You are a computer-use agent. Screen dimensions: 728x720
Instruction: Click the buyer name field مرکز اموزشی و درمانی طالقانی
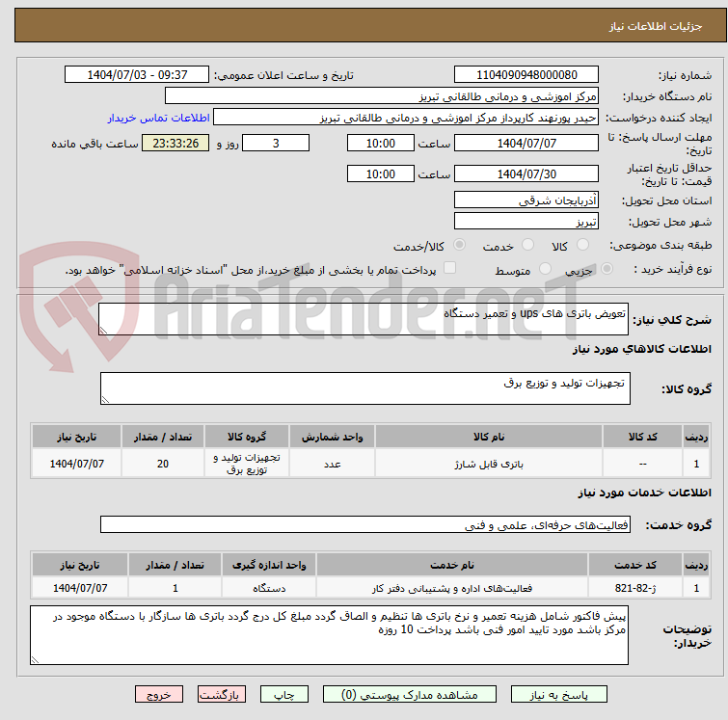(x=382, y=96)
